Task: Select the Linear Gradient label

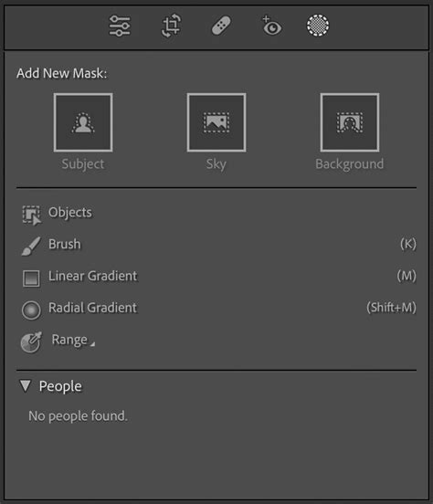Action: (92, 276)
